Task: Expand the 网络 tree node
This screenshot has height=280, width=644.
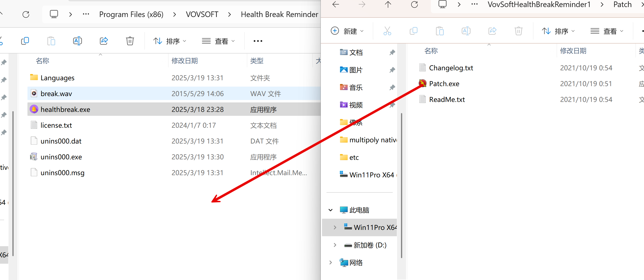Action: [331, 262]
